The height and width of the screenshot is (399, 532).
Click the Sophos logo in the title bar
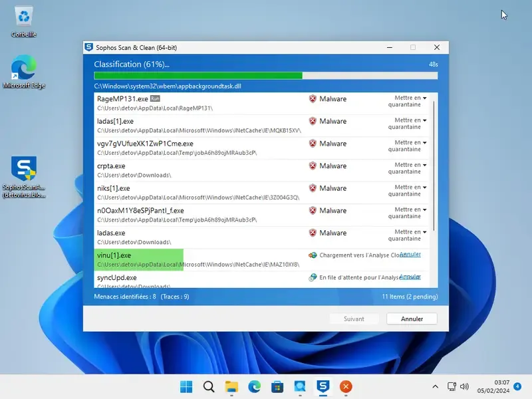coord(89,47)
